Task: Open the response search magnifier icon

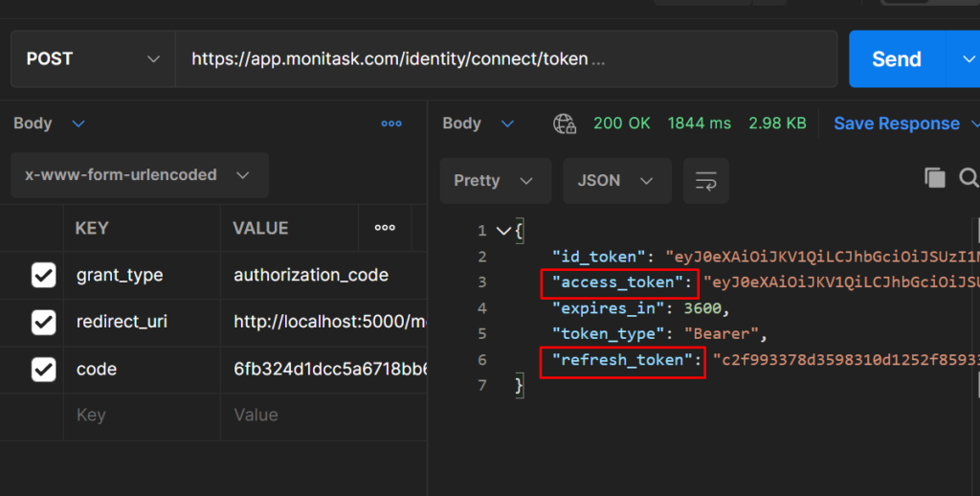Action: (x=969, y=178)
